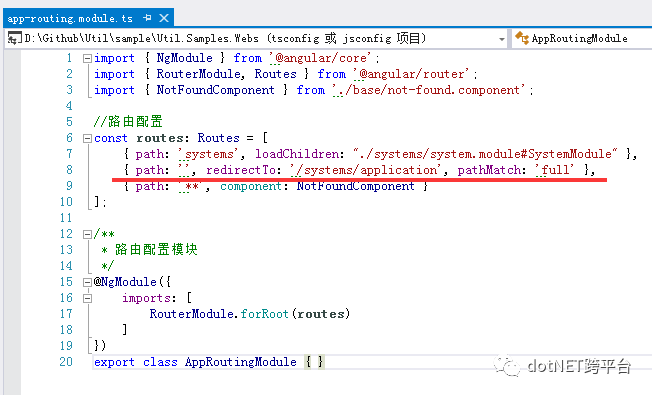Click 'NgModule' in line 1 import
This screenshot has height=395, width=652.
pos(184,58)
